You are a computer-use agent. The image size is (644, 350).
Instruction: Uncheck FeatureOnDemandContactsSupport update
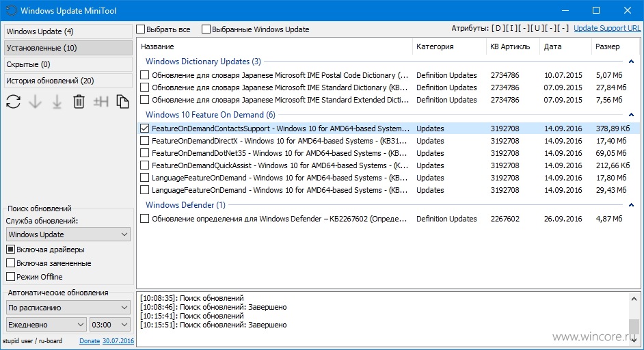pyautogui.click(x=144, y=129)
